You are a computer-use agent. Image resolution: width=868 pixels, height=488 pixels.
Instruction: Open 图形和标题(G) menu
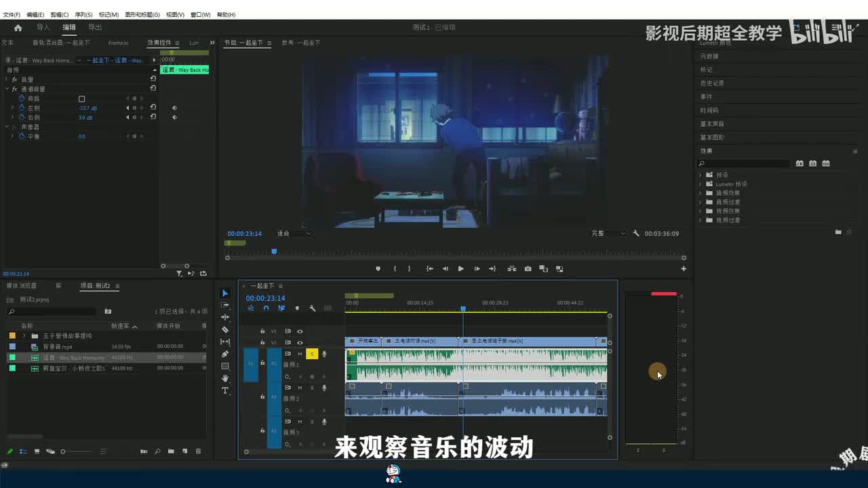tap(142, 14)
